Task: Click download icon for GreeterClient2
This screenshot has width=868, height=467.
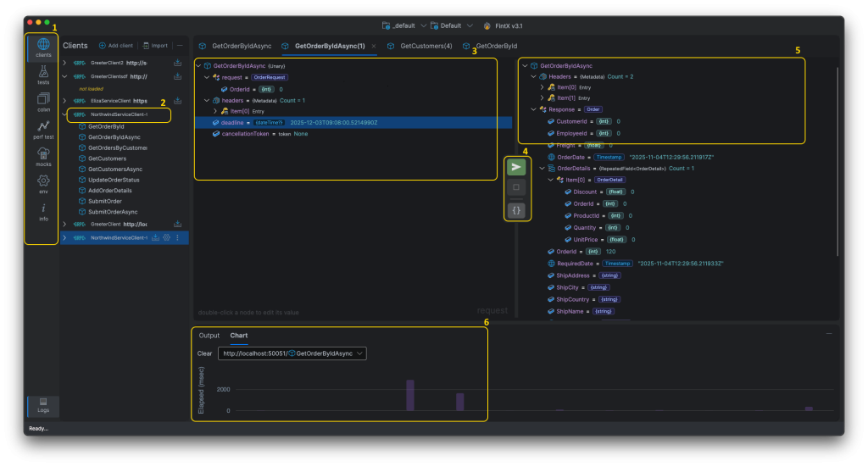Action: [178, 63]
